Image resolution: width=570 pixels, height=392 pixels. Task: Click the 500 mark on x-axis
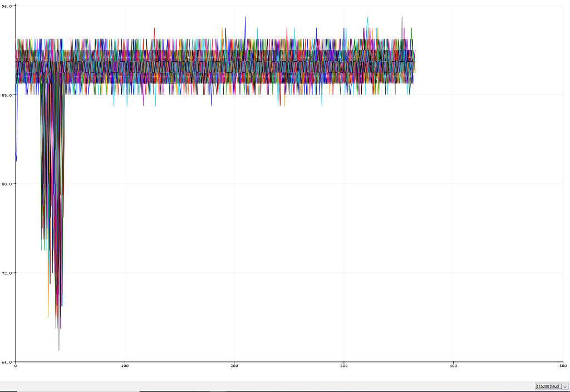click(x=563, y=366)
